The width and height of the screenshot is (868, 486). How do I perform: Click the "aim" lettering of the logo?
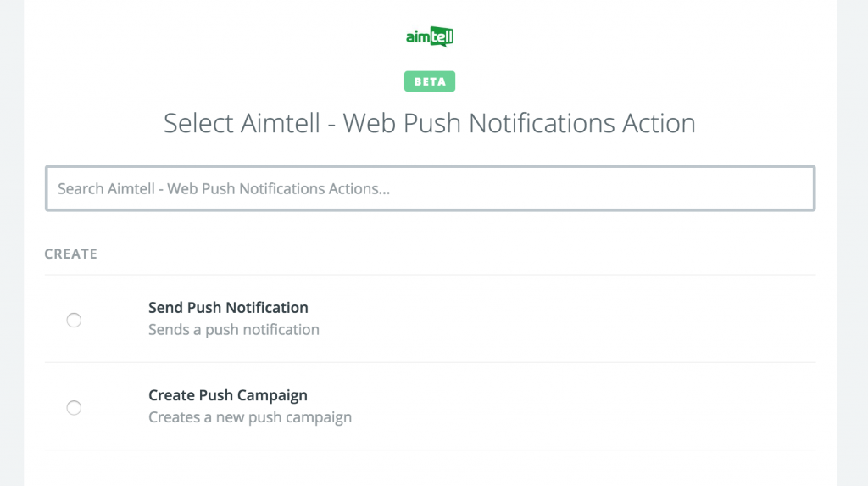click(x=418, y=37)
